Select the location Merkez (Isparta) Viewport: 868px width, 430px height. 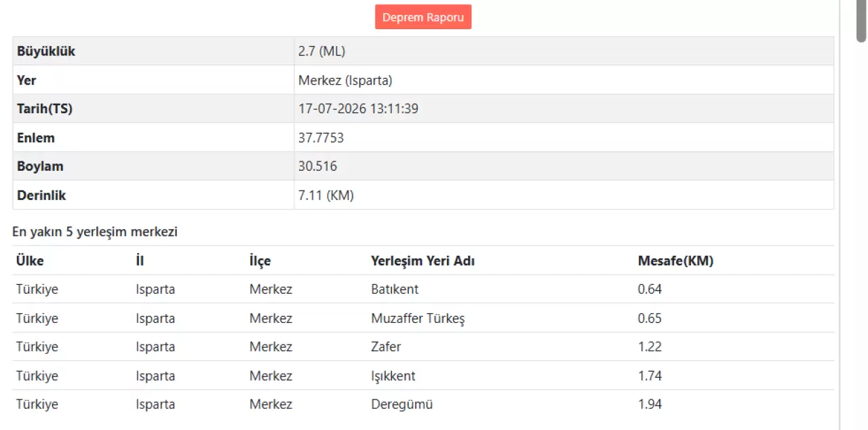point(345,80)
